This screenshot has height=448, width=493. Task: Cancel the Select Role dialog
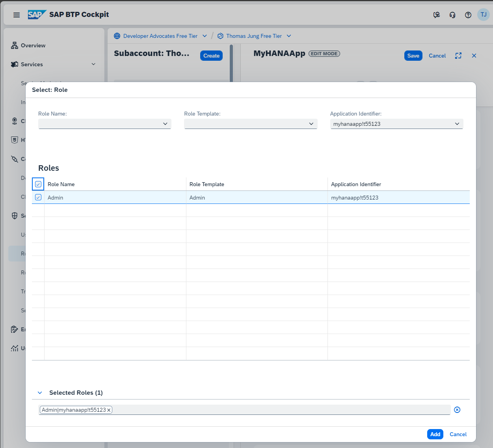[458, 434]
